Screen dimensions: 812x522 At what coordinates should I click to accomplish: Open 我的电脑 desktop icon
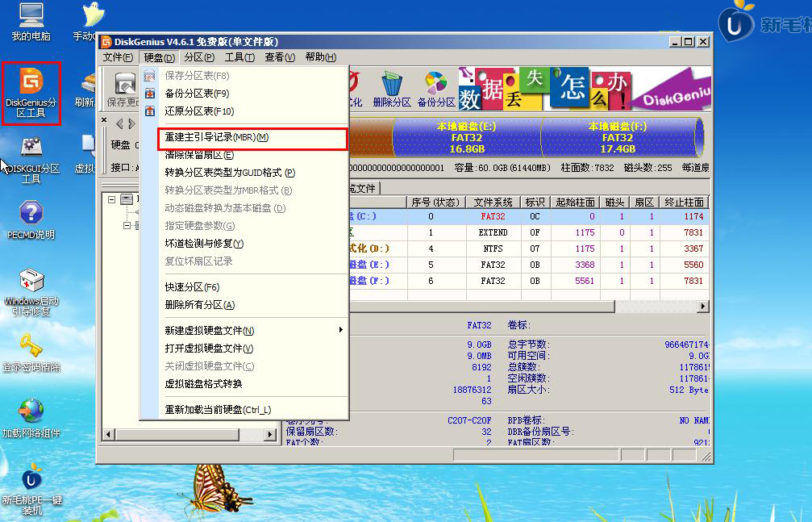click(31, 22)
